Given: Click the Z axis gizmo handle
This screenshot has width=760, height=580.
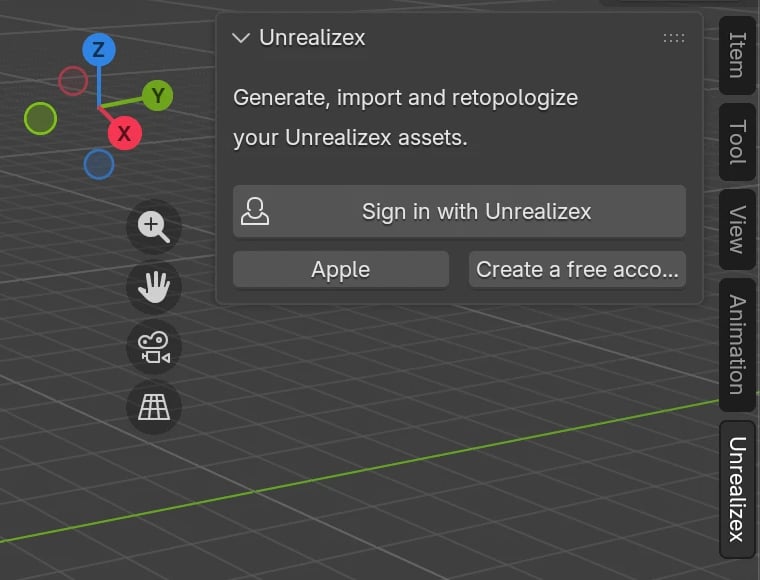Looking at the screenshot, I should pyautogui.click(x=99, y=49).
